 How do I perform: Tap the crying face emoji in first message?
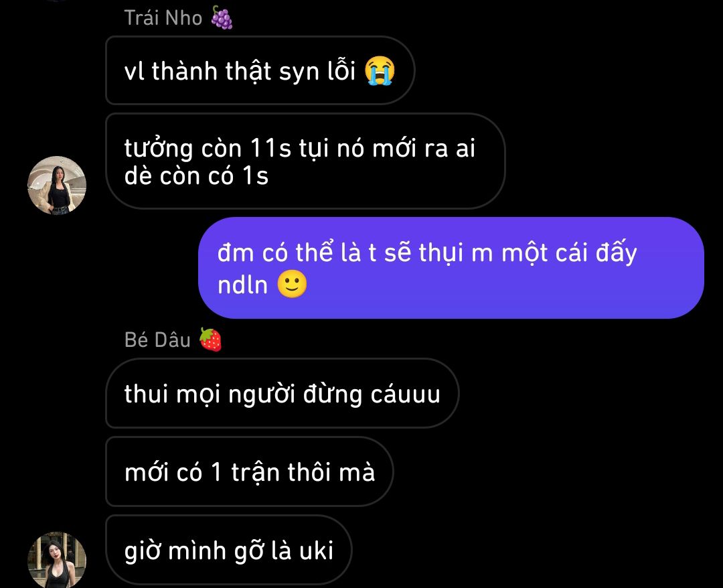(x=380, y=71)
